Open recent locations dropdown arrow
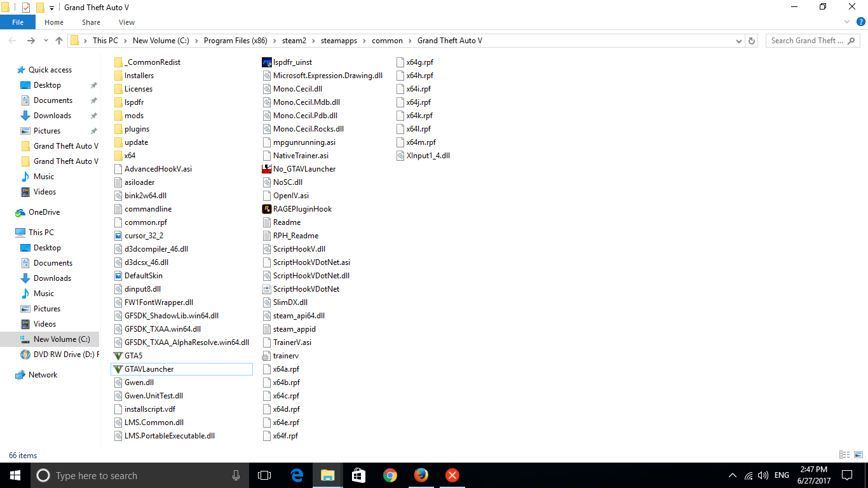 pyautogui.click(x=46, y=41)
